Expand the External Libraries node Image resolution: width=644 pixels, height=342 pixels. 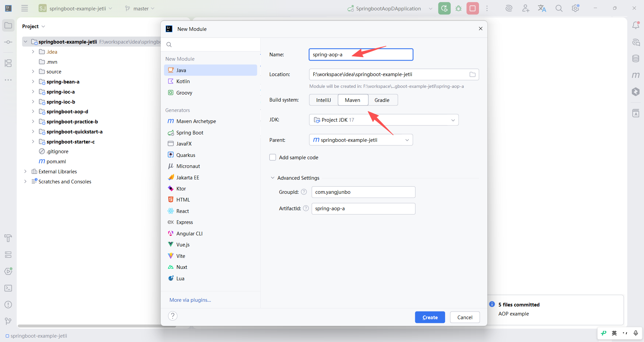pyautogui.click(x=25, y=171)
